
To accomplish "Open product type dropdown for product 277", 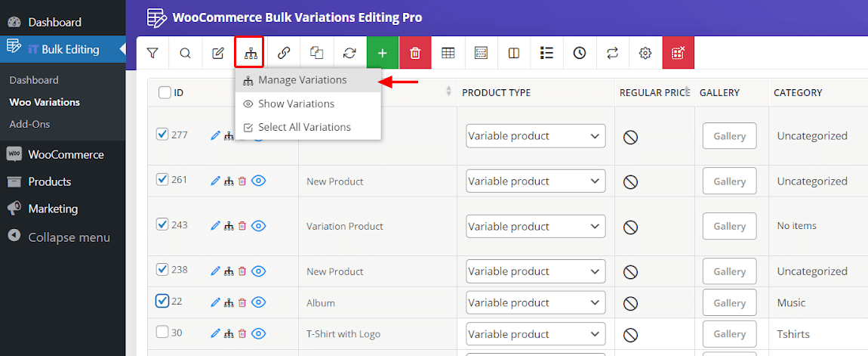I will tap(535, 136).
